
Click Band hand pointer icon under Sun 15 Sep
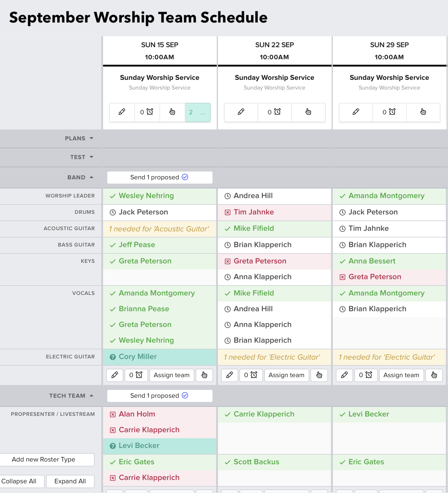click(204, 375)
